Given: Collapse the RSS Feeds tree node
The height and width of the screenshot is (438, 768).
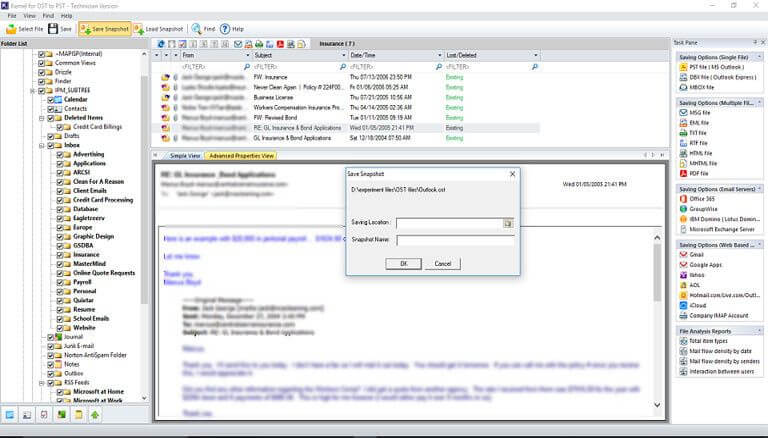Looking at the screenshot, I should tap(42, 383).
